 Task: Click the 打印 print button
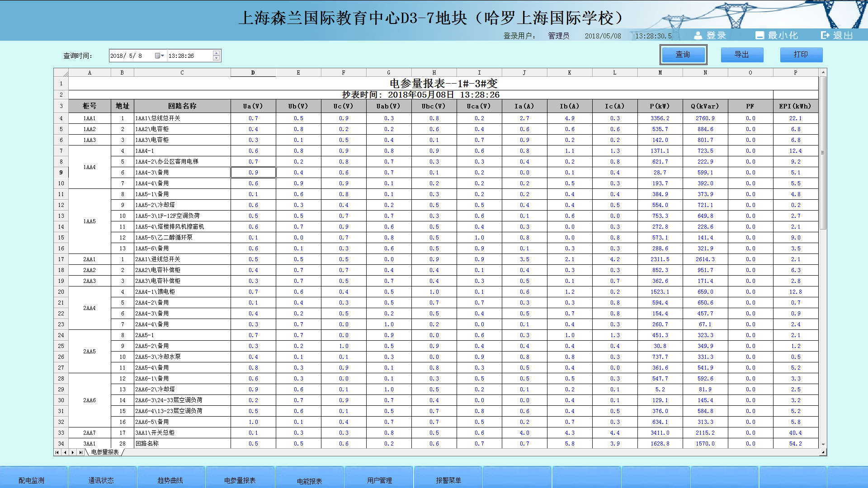(x=801, y=55)
